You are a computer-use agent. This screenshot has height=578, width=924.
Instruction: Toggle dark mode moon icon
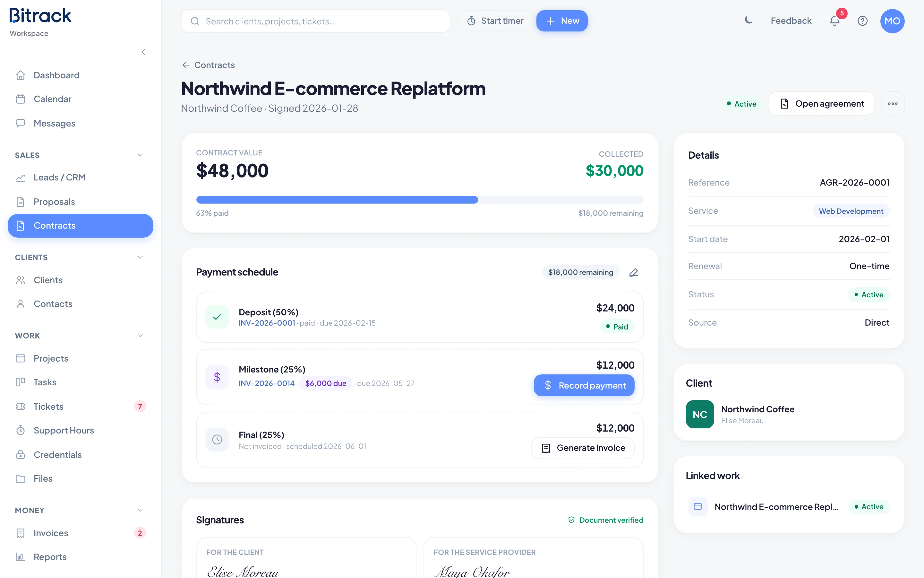point(749,21)
